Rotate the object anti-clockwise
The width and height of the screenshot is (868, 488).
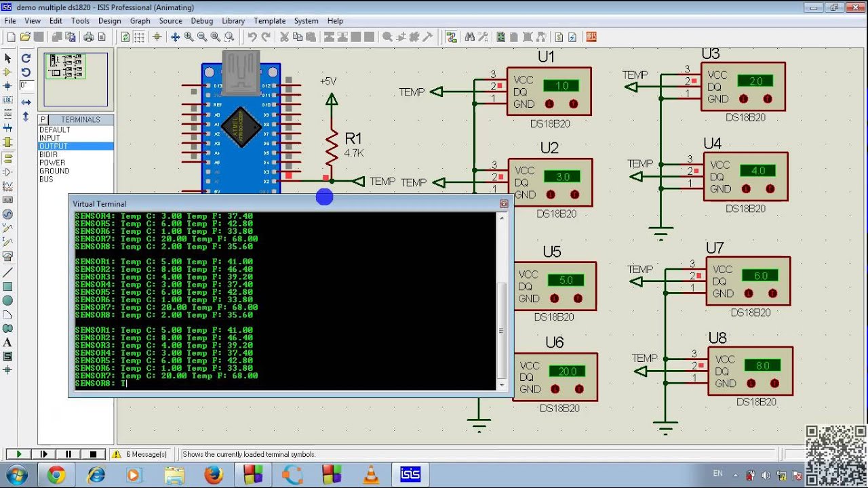tap(26, 72)
